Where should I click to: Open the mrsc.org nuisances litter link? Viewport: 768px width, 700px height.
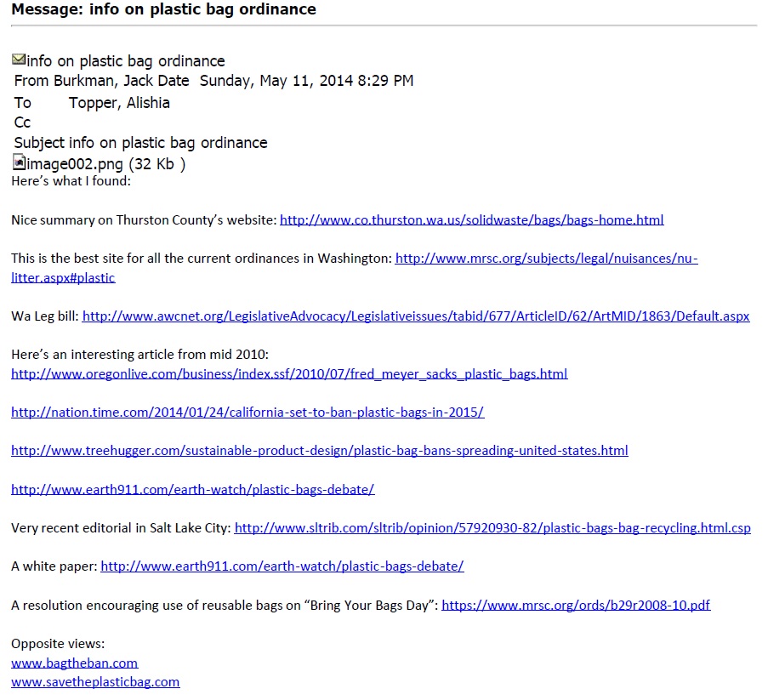pyautogui.click(x=546, y=259)
